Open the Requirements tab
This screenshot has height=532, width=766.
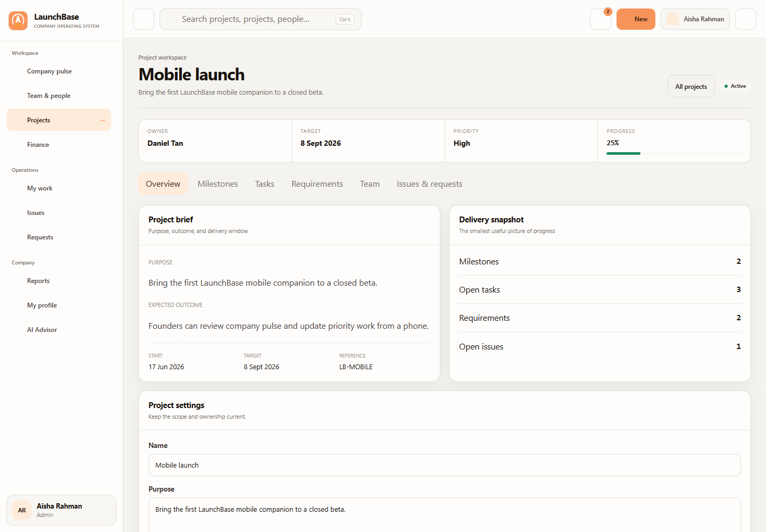coord(317,184)
